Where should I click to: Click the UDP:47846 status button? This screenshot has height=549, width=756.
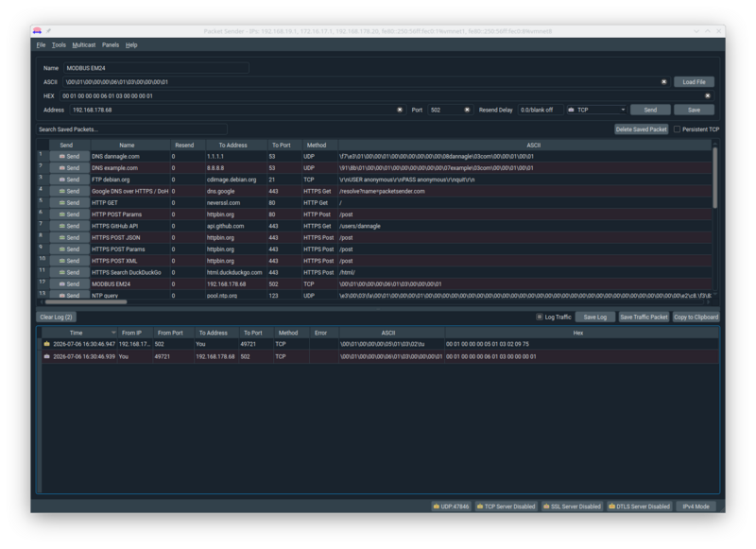(452, 506)
